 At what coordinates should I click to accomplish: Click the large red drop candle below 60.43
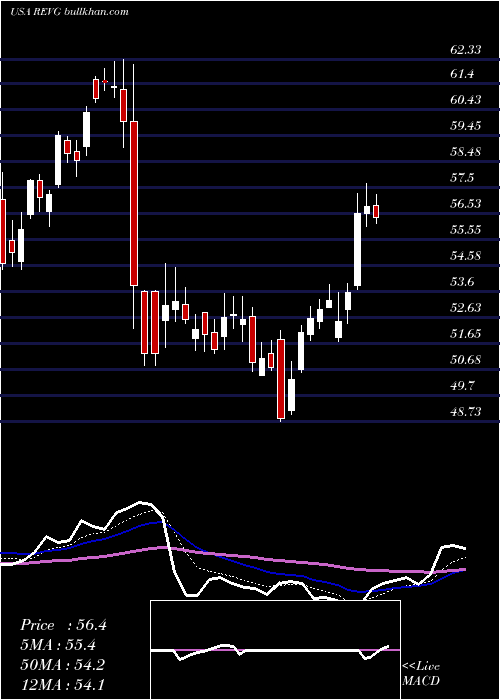pyautogui.click(x=134, y=203)
